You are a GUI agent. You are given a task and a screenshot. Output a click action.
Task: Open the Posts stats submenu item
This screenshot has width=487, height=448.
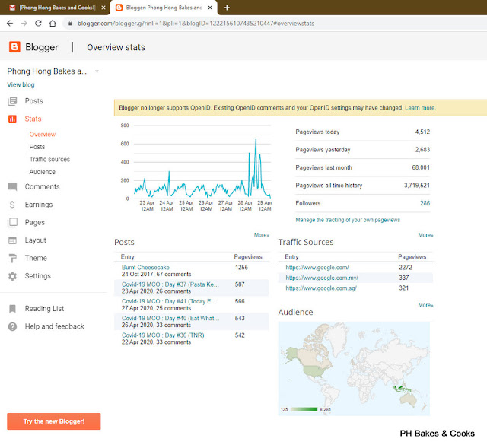37,147
